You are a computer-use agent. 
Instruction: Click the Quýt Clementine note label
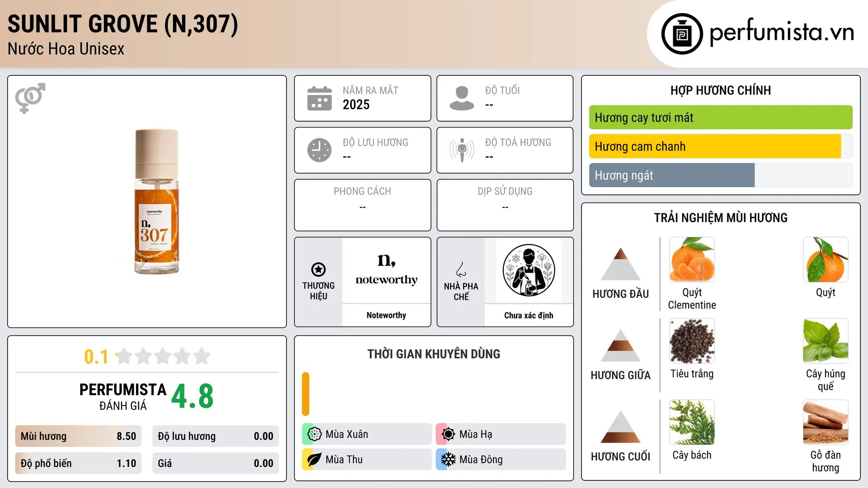point(692,299)
